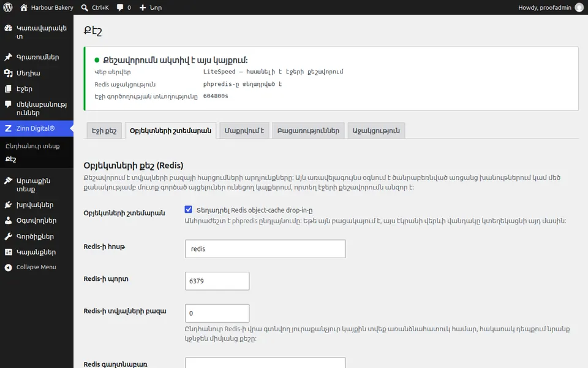The height and width of the screenshot is (368, 588).
Task: Open the Աջակցություն tab
Action: coord(376,131)
